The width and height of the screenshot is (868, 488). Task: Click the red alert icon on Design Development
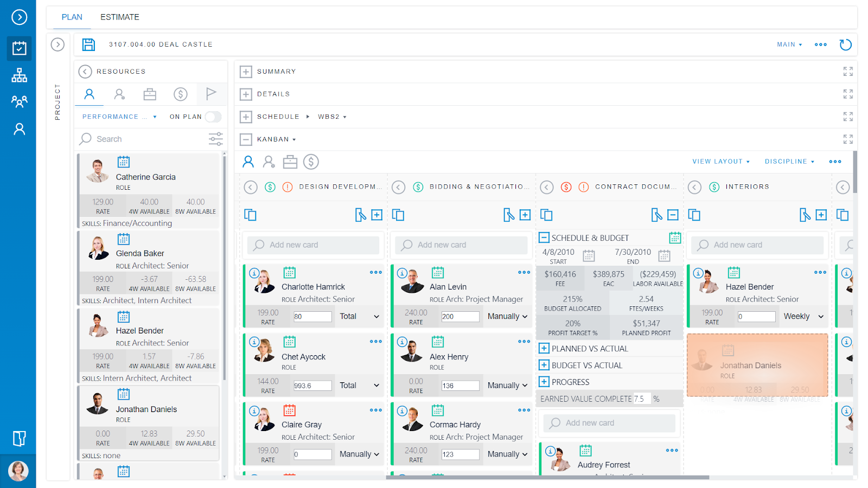click(x=288, y=187)
